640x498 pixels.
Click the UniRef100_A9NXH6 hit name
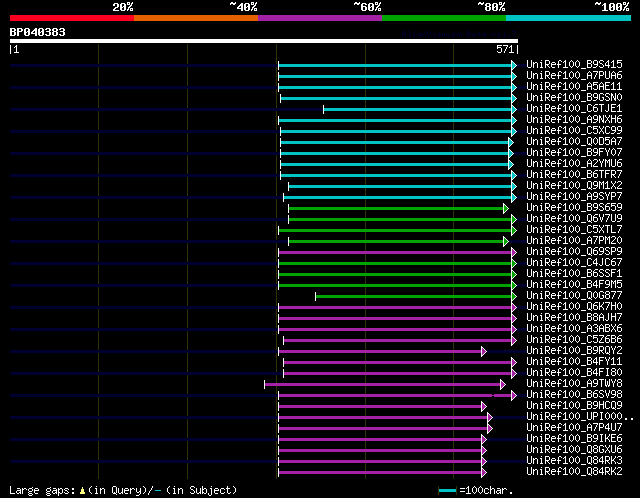[574, 120]
